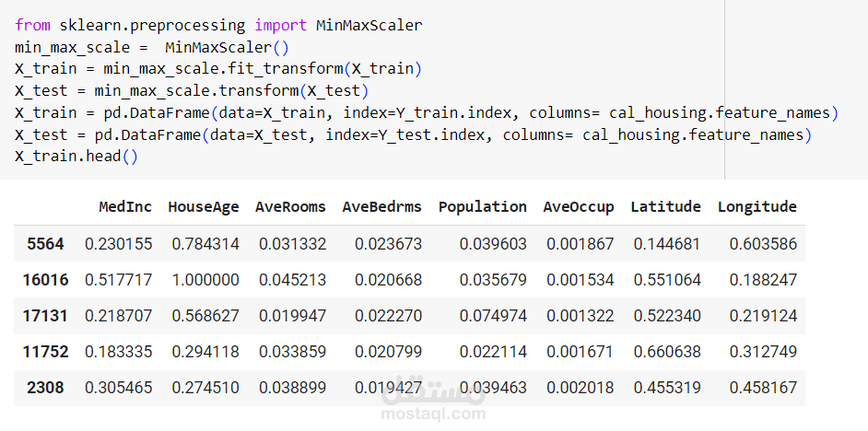
Task: Click the AveRooms column header
Action: [x=290, y=207]
